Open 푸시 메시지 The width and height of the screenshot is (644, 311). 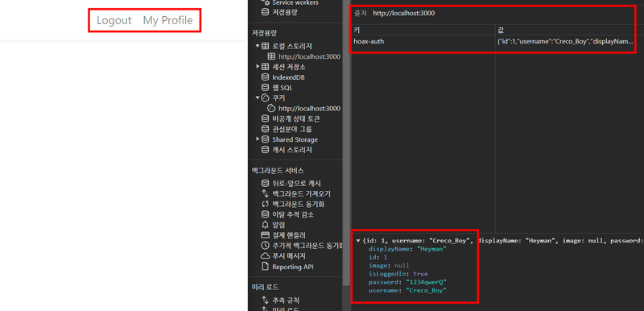[x=289, y=256]
